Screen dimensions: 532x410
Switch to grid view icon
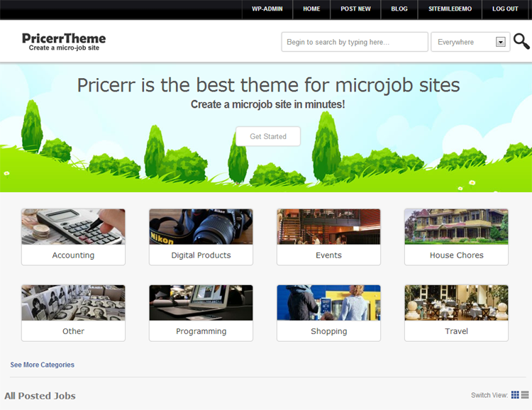[x=515, y=394]
